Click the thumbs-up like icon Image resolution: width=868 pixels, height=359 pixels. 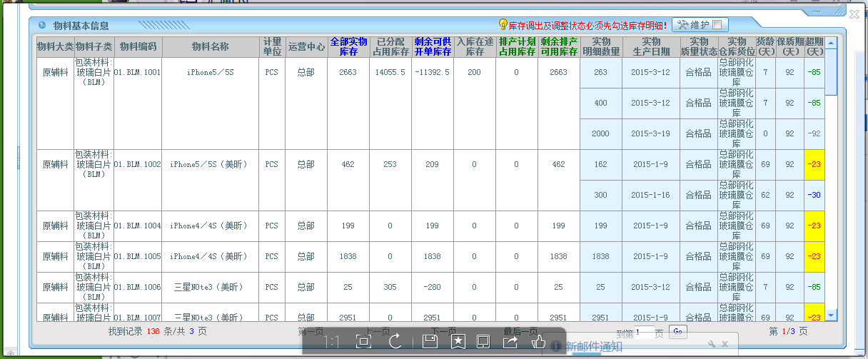coord(538,342)
